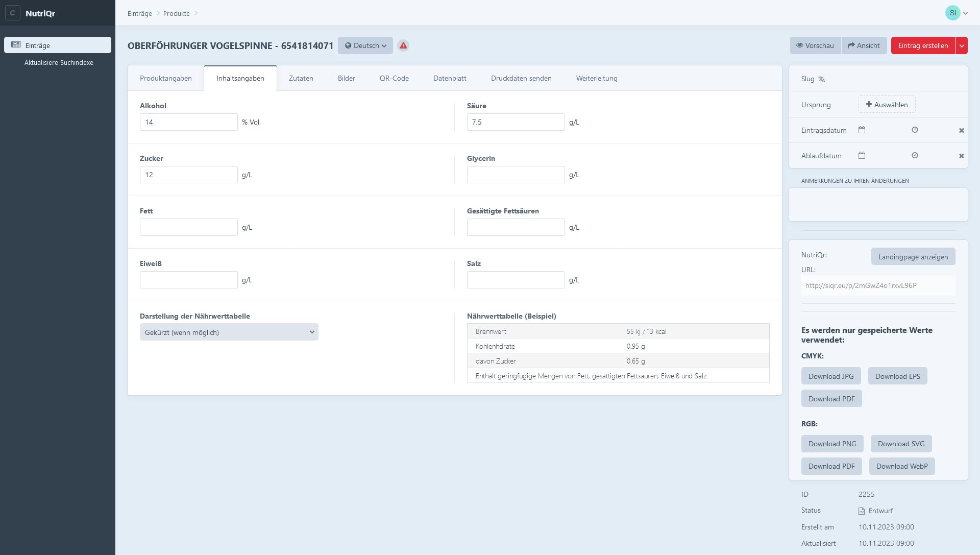Click the Slug translate icon
This screenshot has width=980, height=555.
[822, 79]
